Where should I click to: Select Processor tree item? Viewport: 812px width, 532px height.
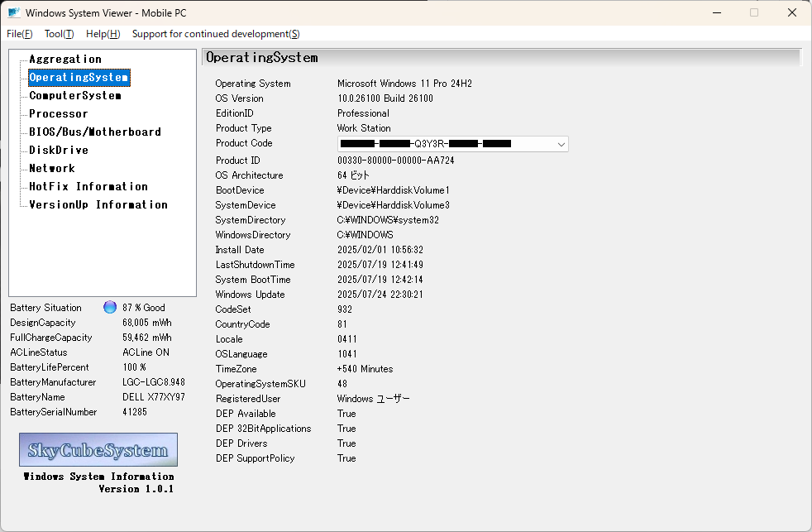[x=59, y=113]
